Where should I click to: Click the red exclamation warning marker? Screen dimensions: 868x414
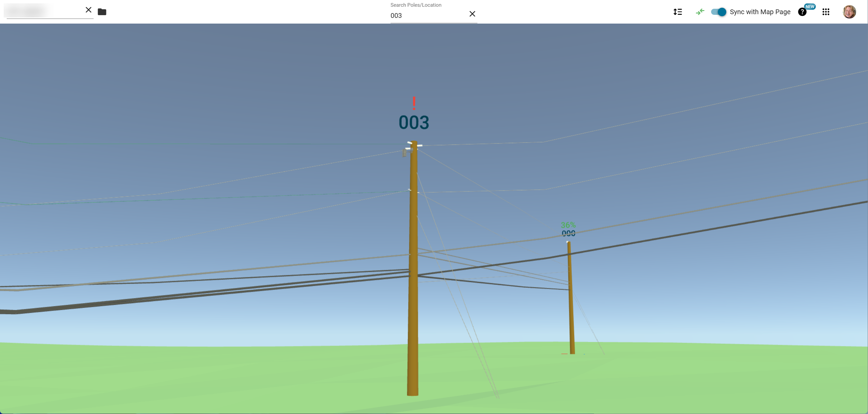pyautogui.click(x=414, y=103)
